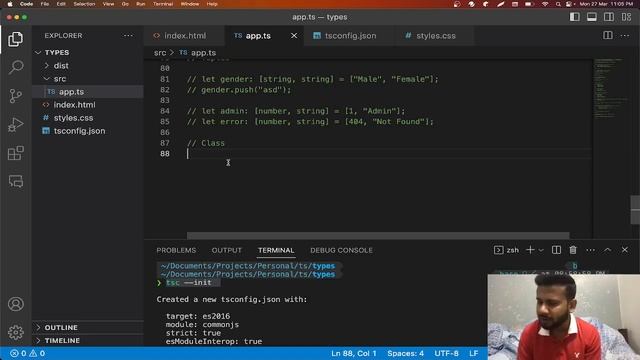The height and width of the screenshot is (360, 640).
Task: Create a new terminal with plus icon
Action: coord(530,250)
